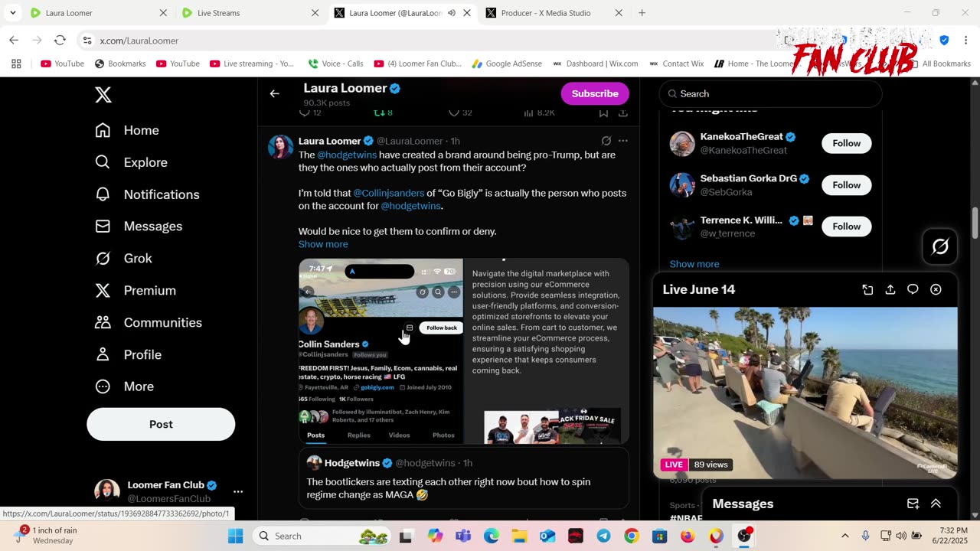Open the quoted Hodgetwins post
980x551 pixels.
click(x=464, y=479)
